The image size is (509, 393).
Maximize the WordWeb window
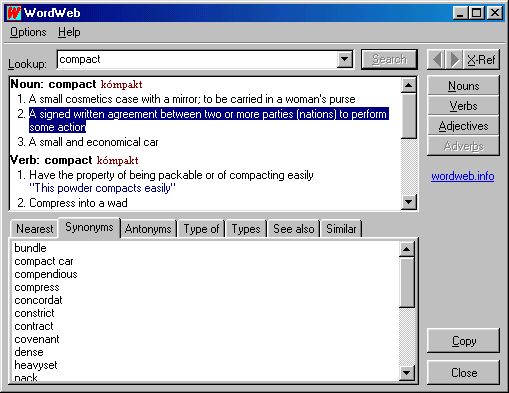476,13
